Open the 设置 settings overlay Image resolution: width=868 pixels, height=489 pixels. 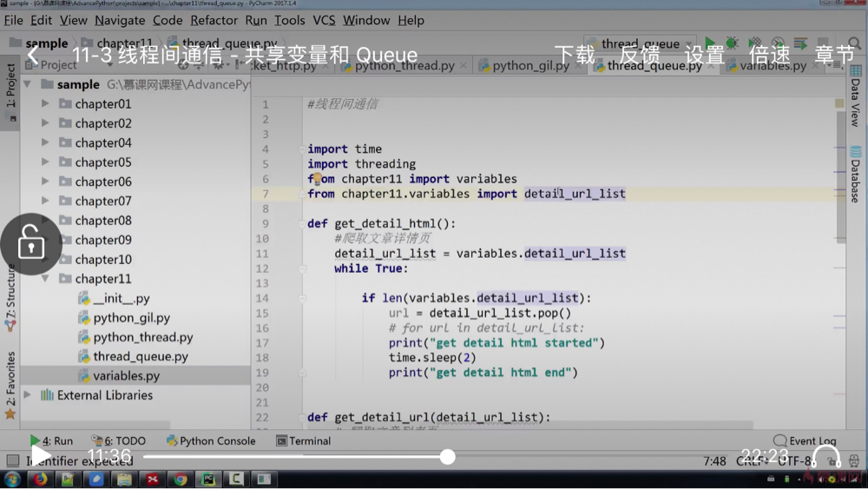coord(704,55)
